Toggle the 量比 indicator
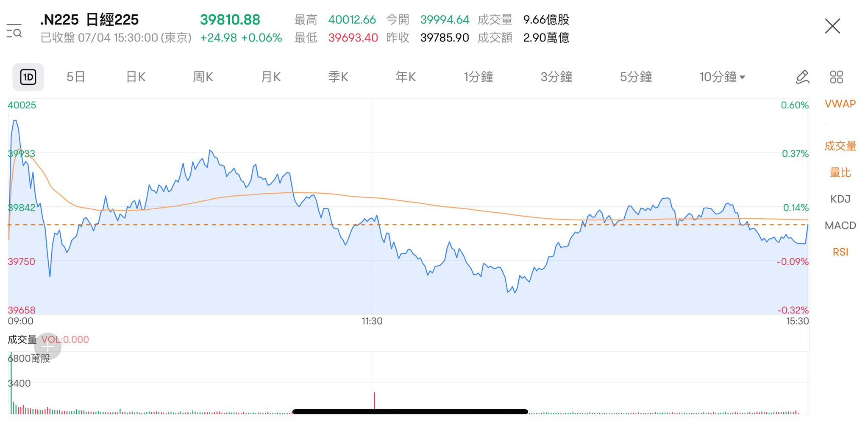Screen dimensions: 868x422 (x=840, y=173)
